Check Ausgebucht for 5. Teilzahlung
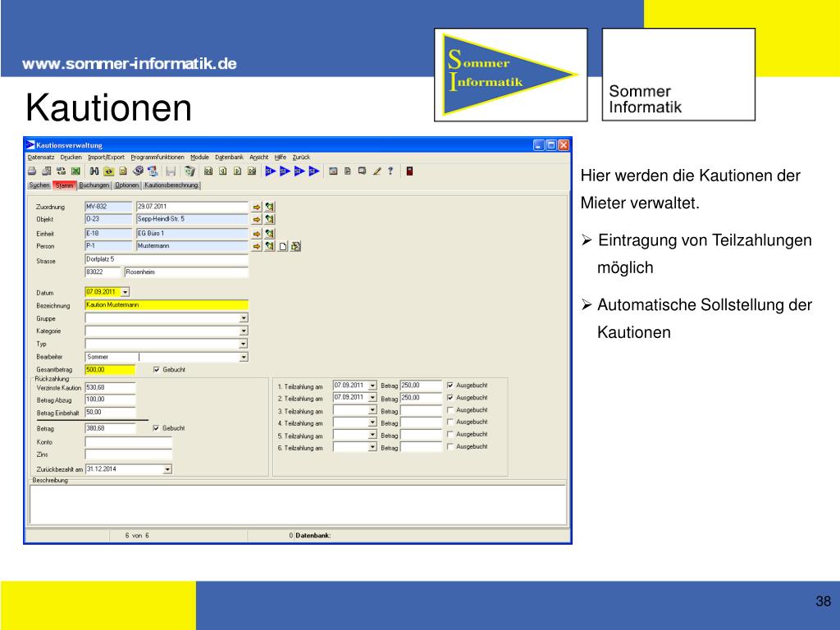 [x=450, y=435]
